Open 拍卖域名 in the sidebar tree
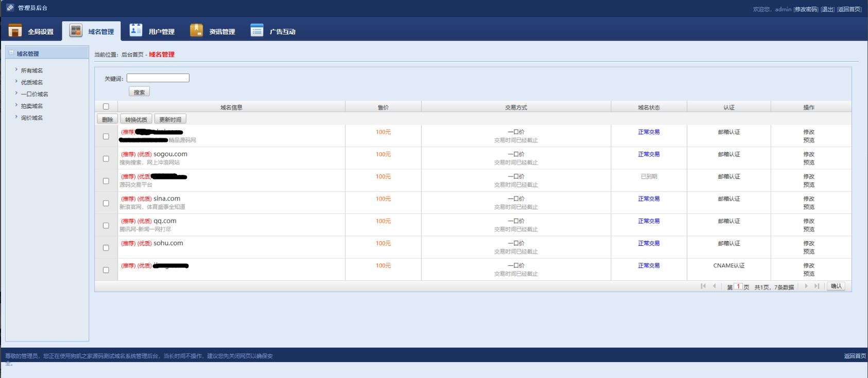Screen dimensions: 868x378 pos(31,106)
